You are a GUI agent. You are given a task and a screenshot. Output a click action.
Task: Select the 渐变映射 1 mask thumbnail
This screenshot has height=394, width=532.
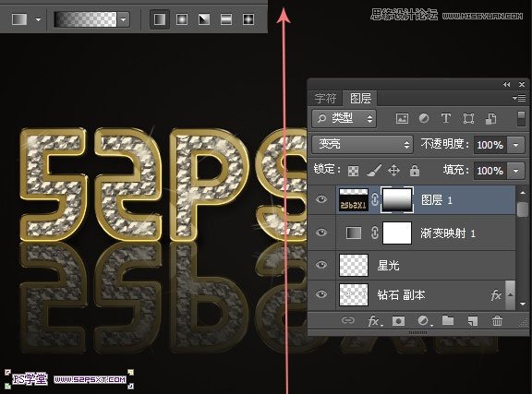pyautogui.click(x=397, y=233)
